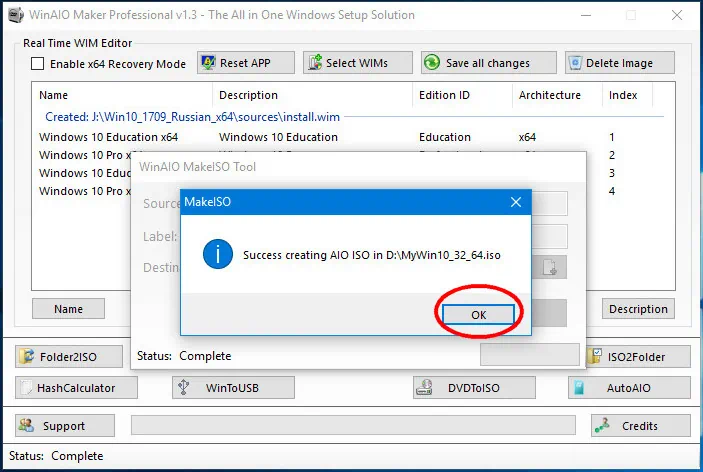Click Status Complete in MakeISO Tool window
703x472 pixels.
click(x=184, y=356)
